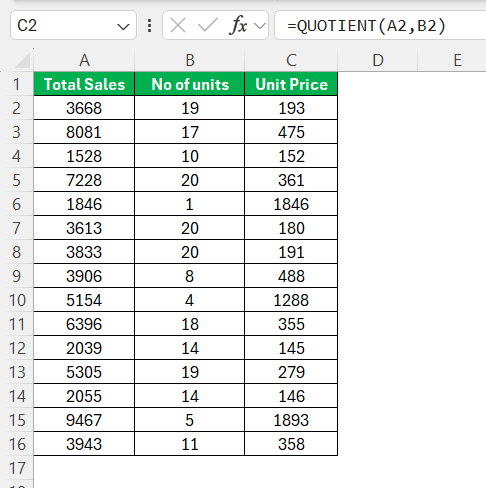The image size is (486, 488).
Task: Open the Name Box dropdown arrow
Action: [x=123, y=26]
